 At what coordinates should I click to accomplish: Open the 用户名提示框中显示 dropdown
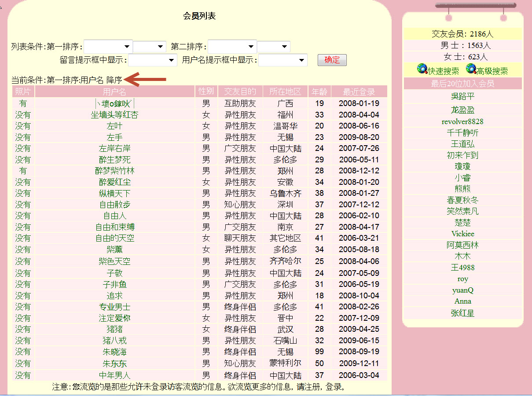tap(283, 60)
